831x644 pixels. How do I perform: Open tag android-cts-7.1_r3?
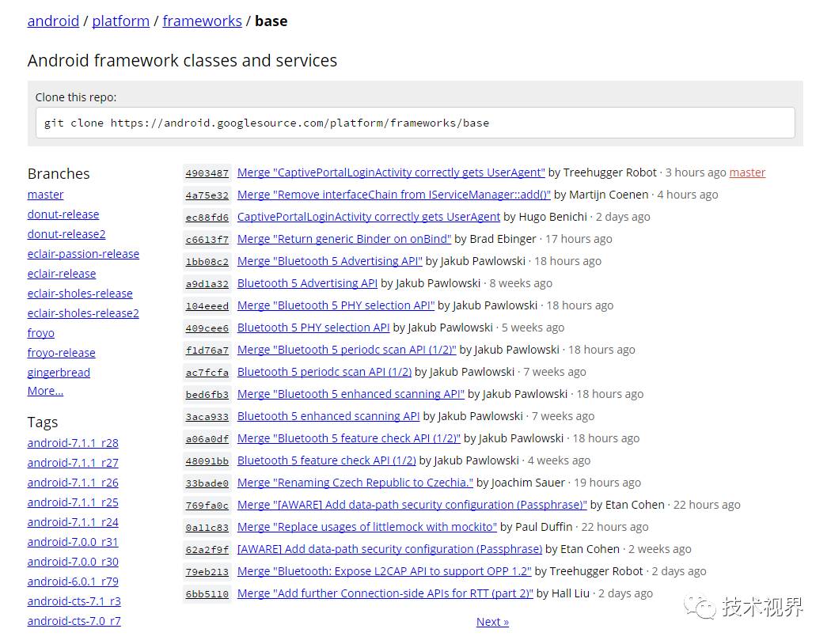[x=74, y=601]
